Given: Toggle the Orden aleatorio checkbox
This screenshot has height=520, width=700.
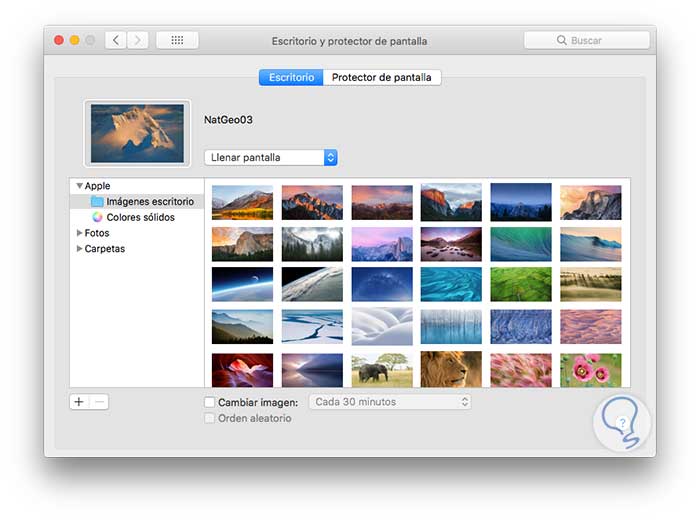Looking at the screenshot, I should (209, 418).
